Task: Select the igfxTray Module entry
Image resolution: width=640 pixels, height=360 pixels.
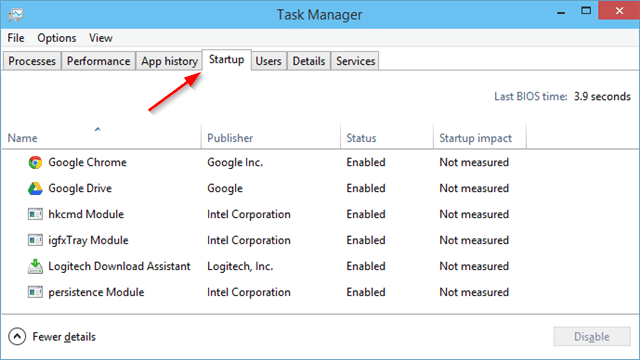Action: 88,240
